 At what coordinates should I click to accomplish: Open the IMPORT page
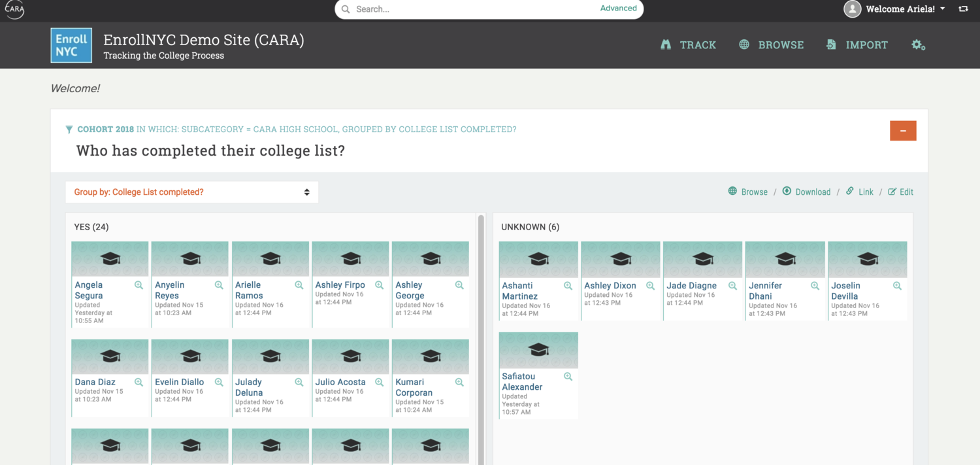coord(857,45)
